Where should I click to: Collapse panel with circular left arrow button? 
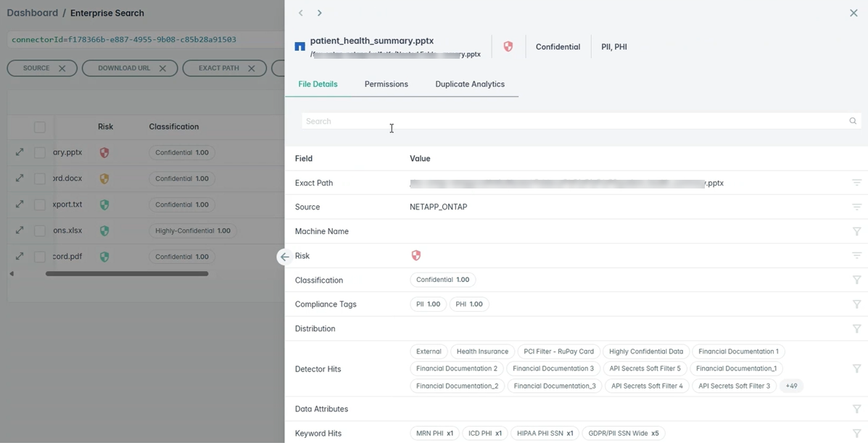pos(284,257)
